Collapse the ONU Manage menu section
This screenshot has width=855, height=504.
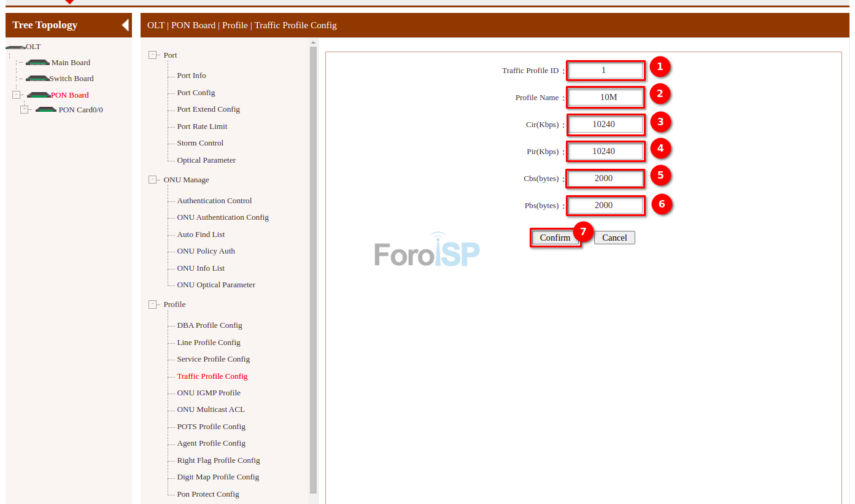click(x=153, y=180)
